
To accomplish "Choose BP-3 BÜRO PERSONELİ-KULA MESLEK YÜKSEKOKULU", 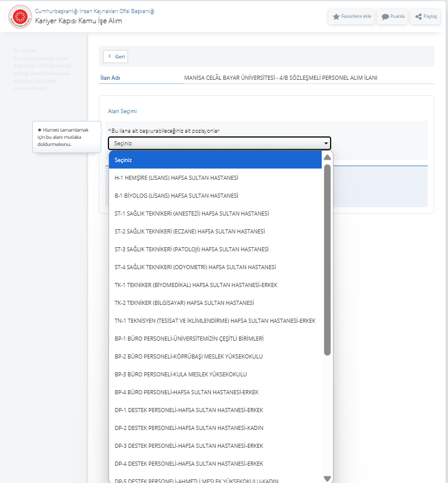I will (215, 374).
